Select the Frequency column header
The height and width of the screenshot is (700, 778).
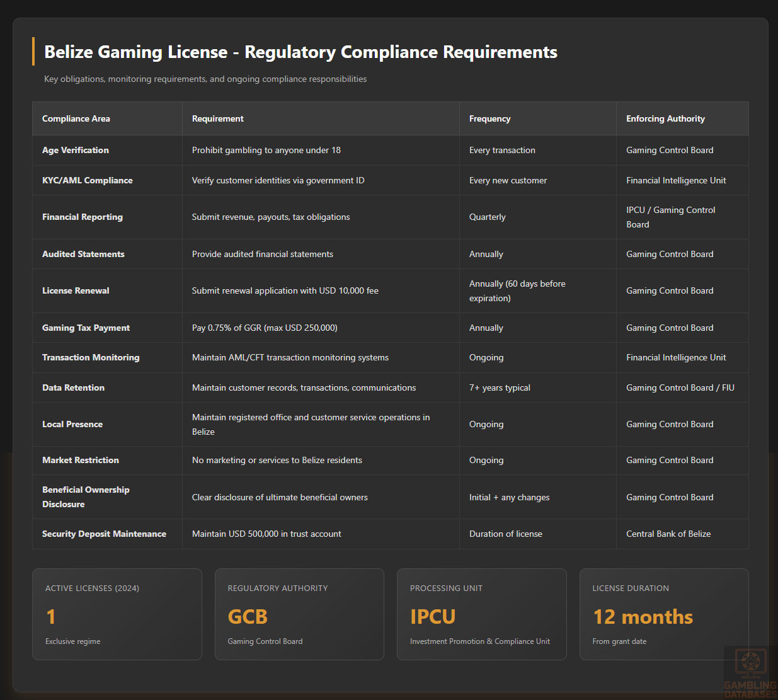(489, 118)
